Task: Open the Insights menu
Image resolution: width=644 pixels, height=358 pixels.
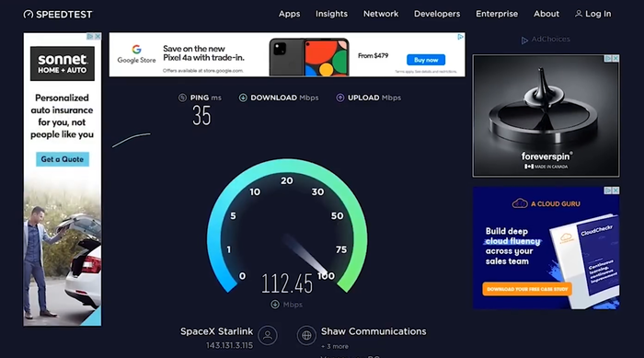Action: [331, 14]
